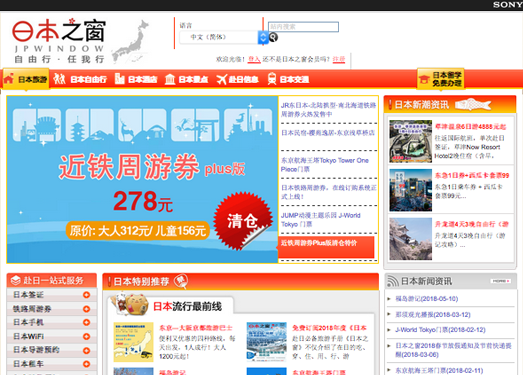Open the 东急1日券 city night thumbnail
Screen dimensions: 523x375
tap(411, 190)
